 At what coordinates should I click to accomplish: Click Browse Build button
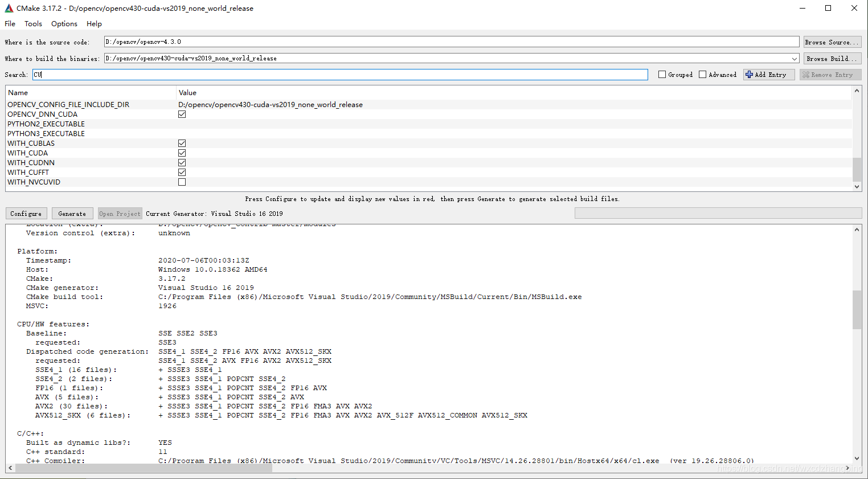pyautogui.click(x=832, y=59)
